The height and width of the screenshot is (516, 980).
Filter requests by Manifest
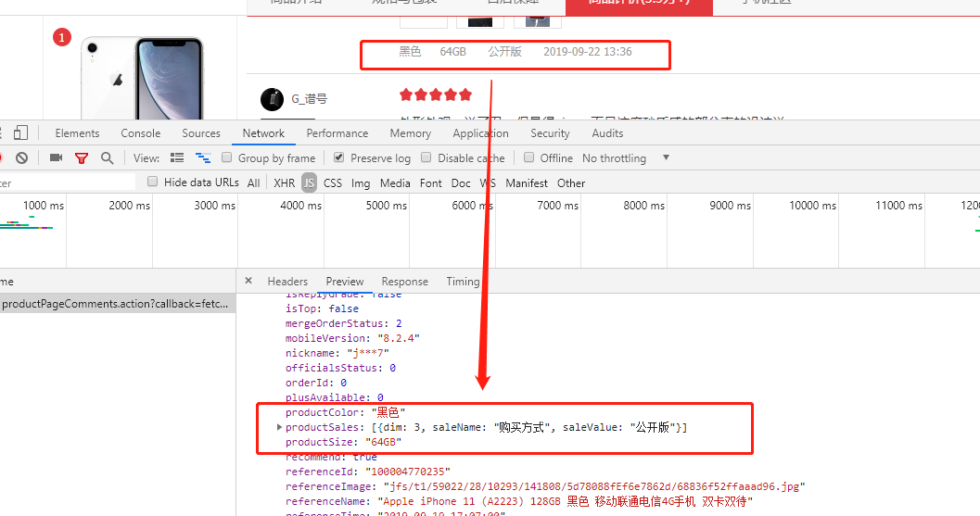pyautogui.click(x=527, y=183)
